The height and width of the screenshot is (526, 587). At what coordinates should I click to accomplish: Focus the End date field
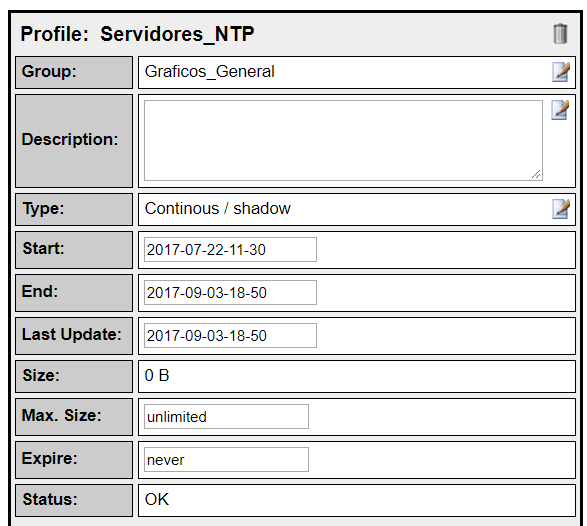pyautogui.click(x=230, y=292)
